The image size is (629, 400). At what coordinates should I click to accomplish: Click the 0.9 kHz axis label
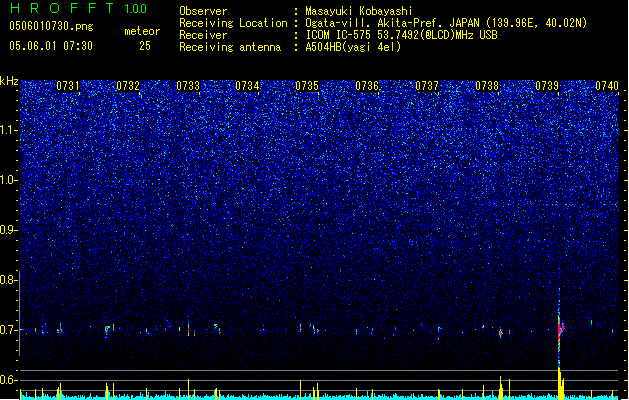(x=9, y=230)
